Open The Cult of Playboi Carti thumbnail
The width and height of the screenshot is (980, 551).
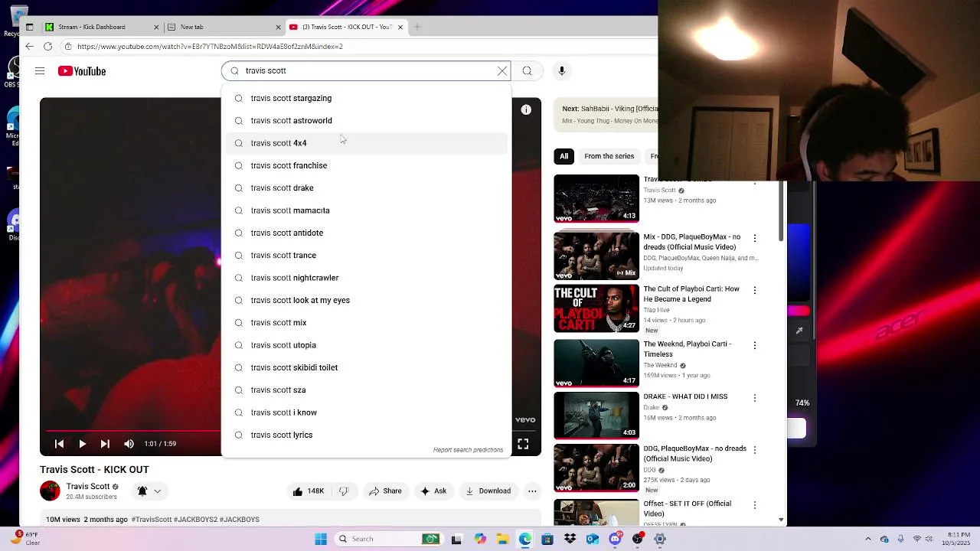tap(596, 308)
